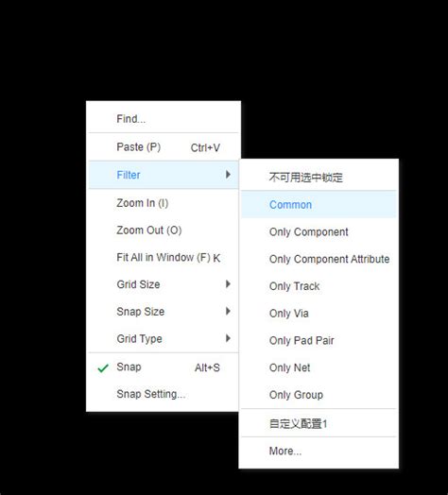
Task: Choose Only Via filter
Action: click(x=319, y=314)
